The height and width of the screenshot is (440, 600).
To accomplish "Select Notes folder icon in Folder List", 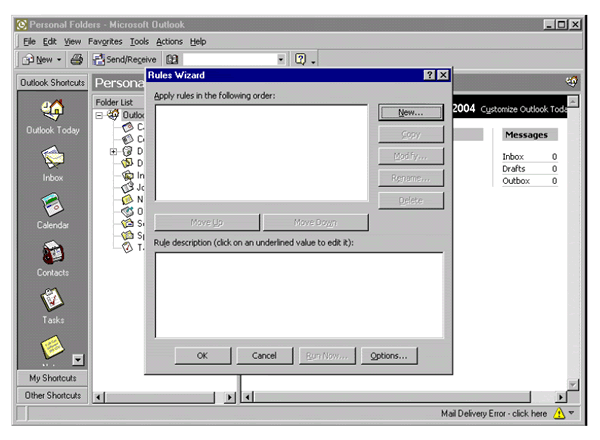I will click(x=127, y=199).
